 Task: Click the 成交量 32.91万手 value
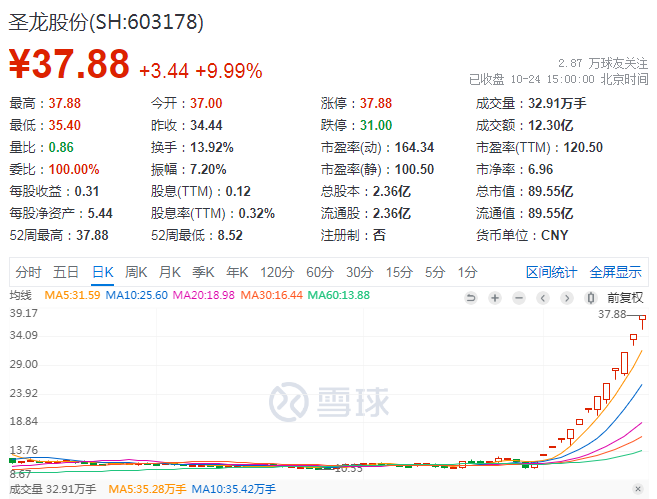click(557, 103)
